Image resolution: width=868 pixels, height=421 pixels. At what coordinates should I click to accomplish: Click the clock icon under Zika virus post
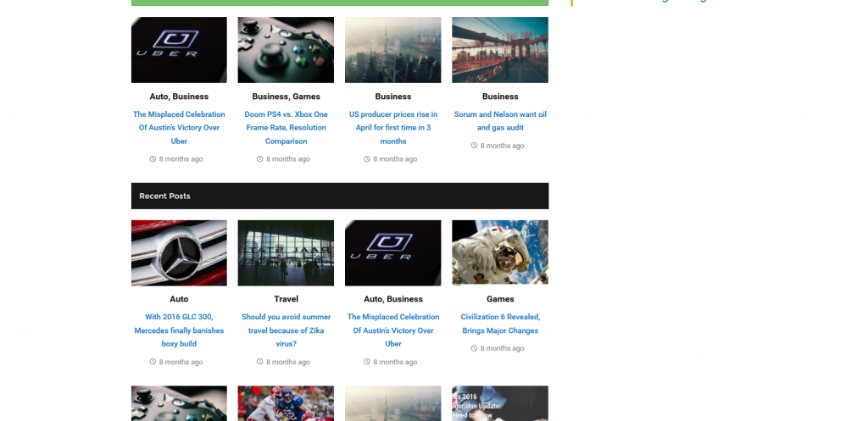coord(260,362)
